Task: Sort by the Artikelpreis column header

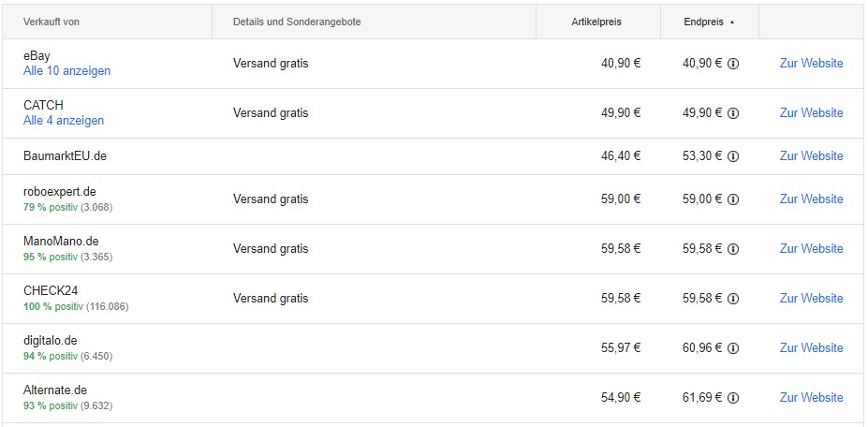Action: (596, 22)
